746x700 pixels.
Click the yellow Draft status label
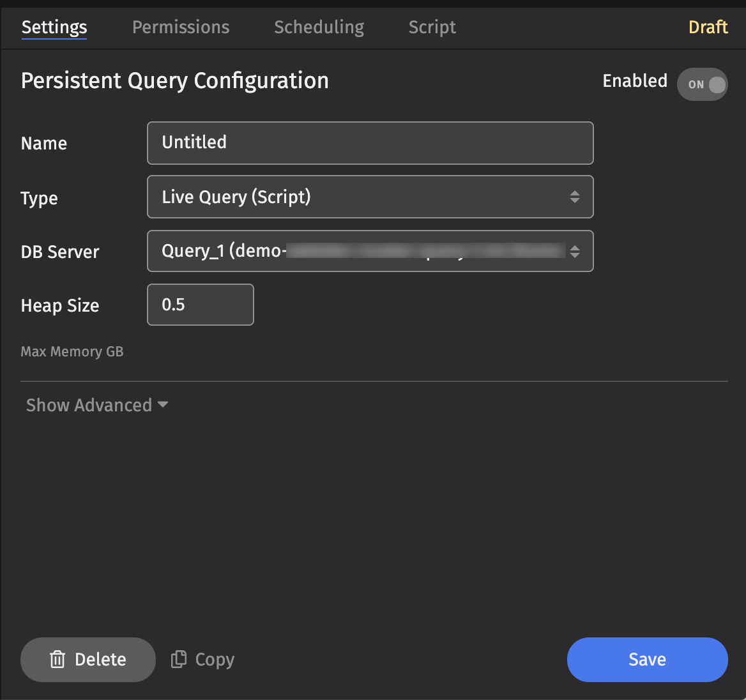708,27
